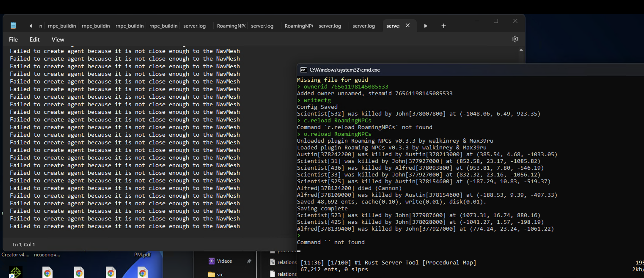The width and height of the screenshot is (644, 278).
Task: Open the src folder in File Explorer
Action: pyautogui.click(x=220, y=274)
